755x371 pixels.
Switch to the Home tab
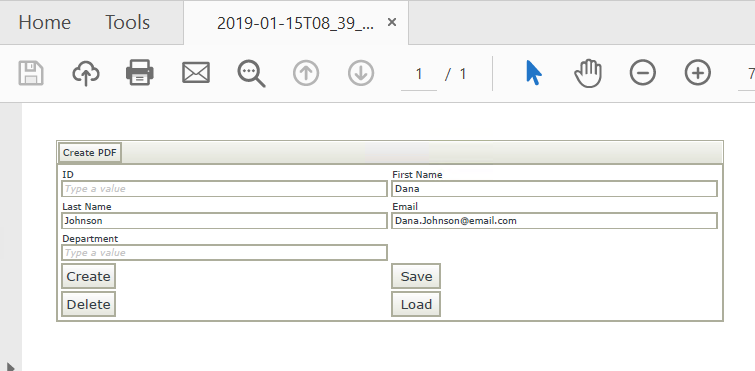pyautogui.click(x=45, y=23)
